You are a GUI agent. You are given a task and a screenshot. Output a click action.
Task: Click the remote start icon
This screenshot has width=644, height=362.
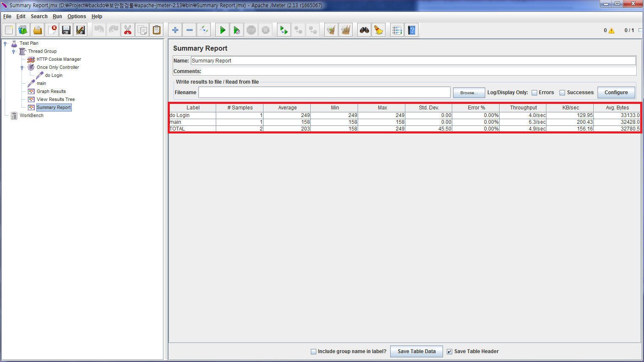[284, 30]
